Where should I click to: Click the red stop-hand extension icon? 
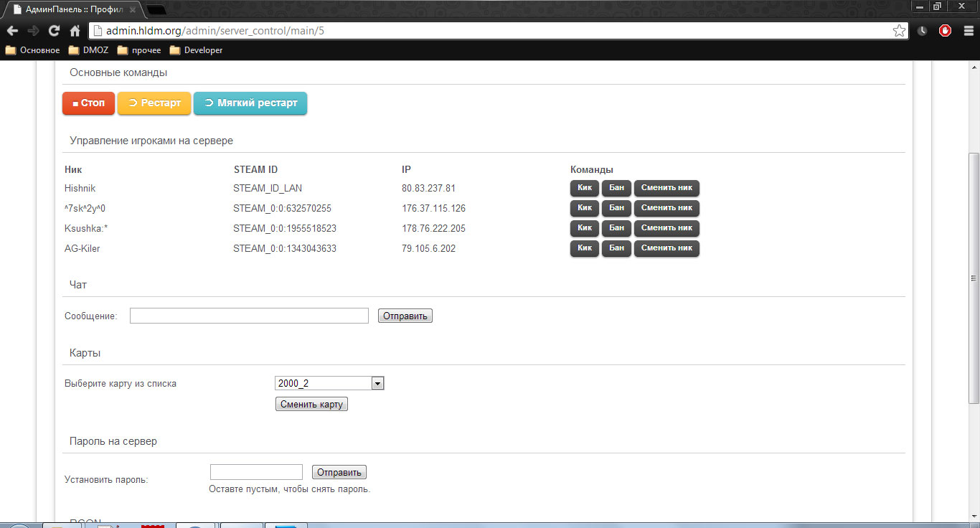click(x=945, y=31)
